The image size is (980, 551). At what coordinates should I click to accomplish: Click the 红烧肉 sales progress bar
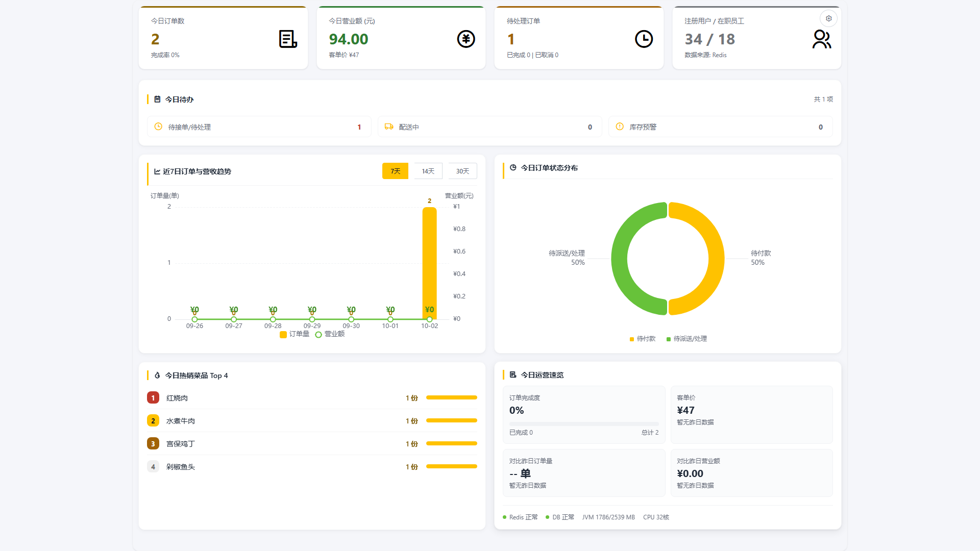(x=452, y=397)
